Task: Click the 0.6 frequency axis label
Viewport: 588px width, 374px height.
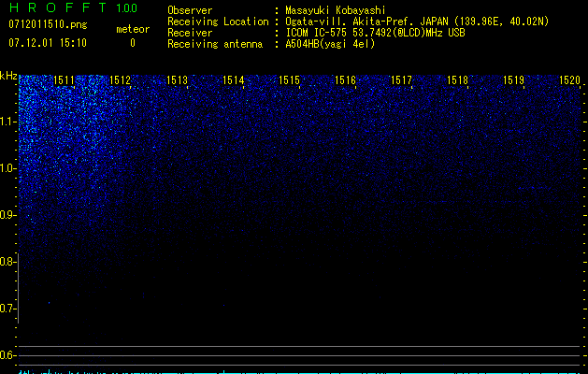Action: point(7,355)
